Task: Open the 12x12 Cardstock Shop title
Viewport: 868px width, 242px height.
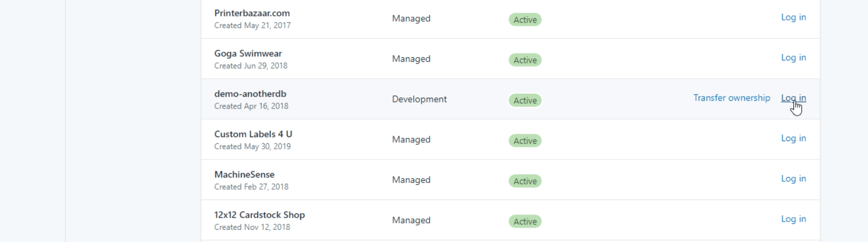Action: pyautogui.click(x=259, y=215)
